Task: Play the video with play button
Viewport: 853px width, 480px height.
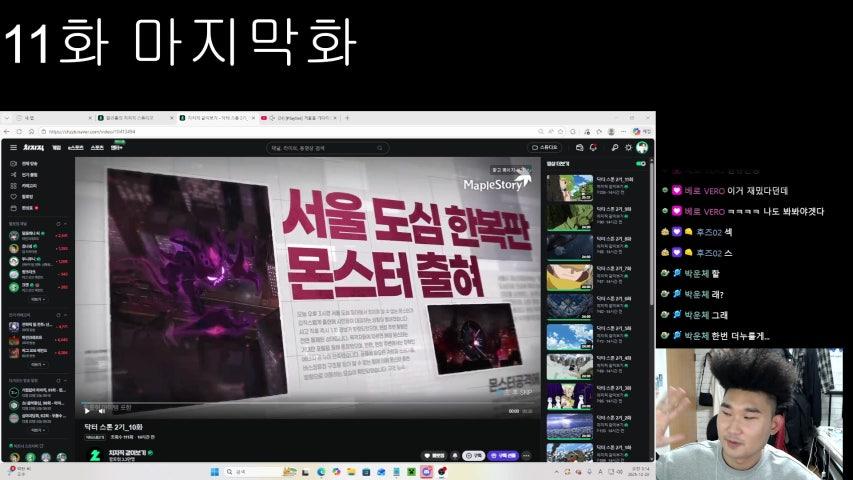Action: pyautogui.click(x=87, y=410)
